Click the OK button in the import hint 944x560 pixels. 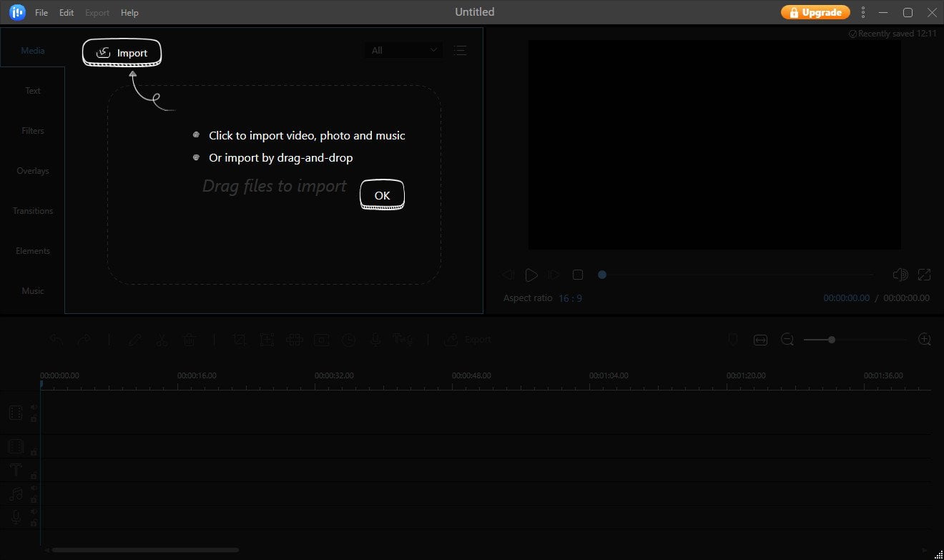(382, 195)
